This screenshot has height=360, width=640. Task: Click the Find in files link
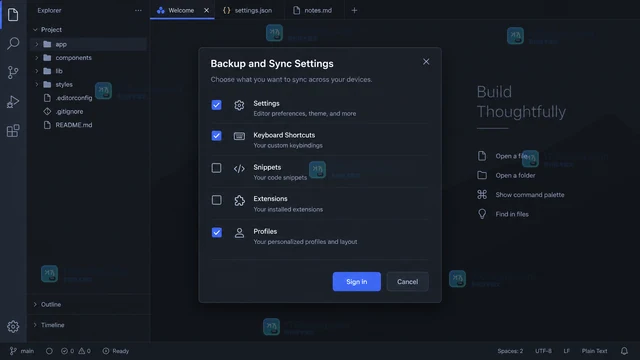[x=512, y=214]
